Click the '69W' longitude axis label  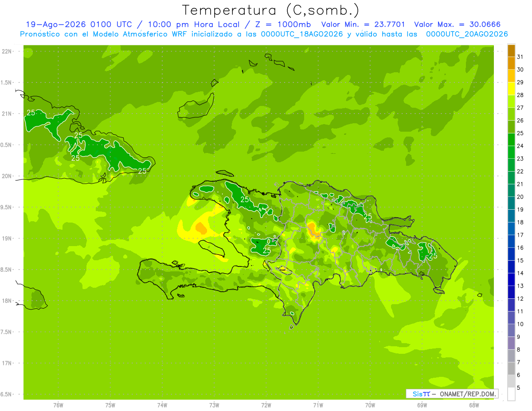click(422, 405)
